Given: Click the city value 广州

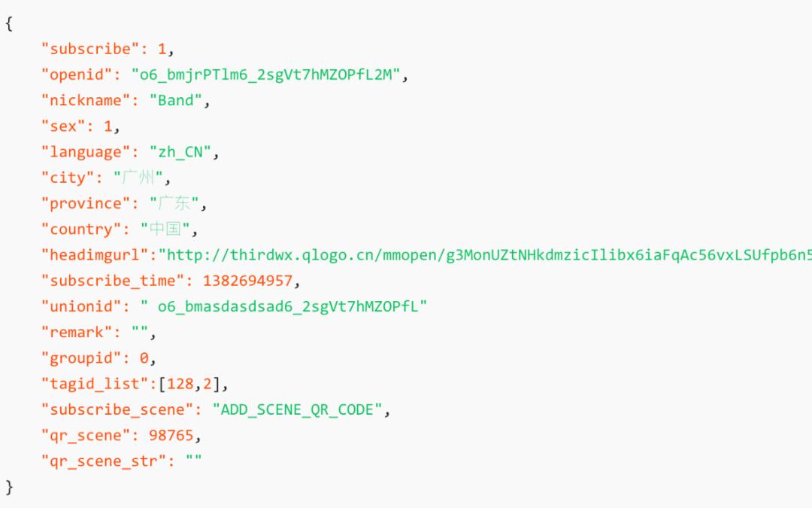Looking at the screenshot, I should point(138,178).
